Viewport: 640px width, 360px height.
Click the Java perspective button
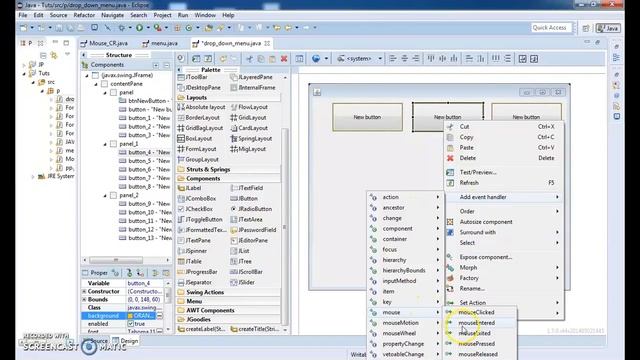[608, 28]
